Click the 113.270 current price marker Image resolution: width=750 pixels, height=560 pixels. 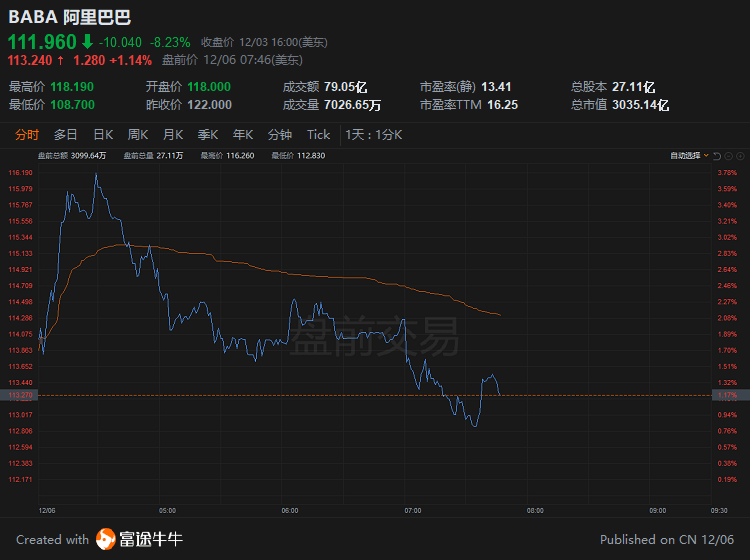19,395
